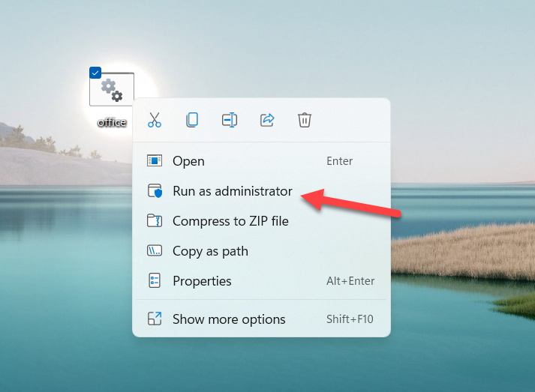This screenshot has width=535, height=392.
Task: Choose Open from the context menu
Action: click(x=261, y=161)
